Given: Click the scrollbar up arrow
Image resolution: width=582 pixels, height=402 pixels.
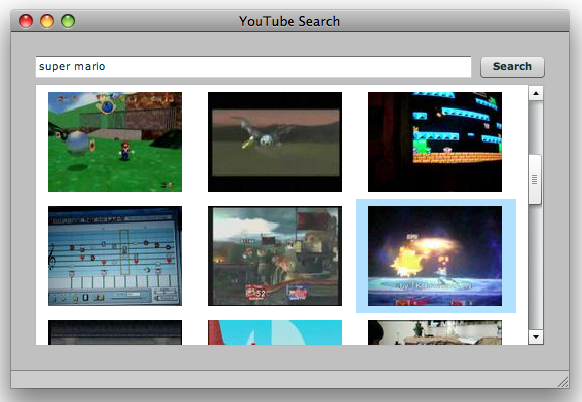Looking at the screenshot, I should (x=536, y=93).
